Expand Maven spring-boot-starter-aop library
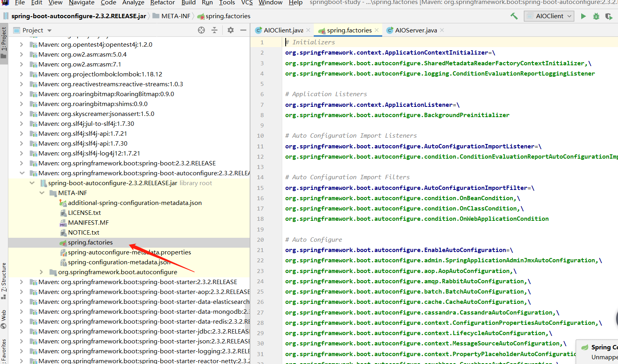The image size is (618, 364). [x=22, y=292]
